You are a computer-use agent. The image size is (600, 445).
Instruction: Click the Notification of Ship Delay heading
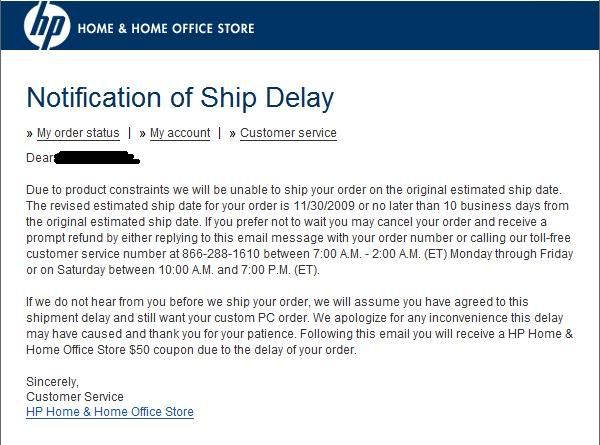[x=180, y=98]
